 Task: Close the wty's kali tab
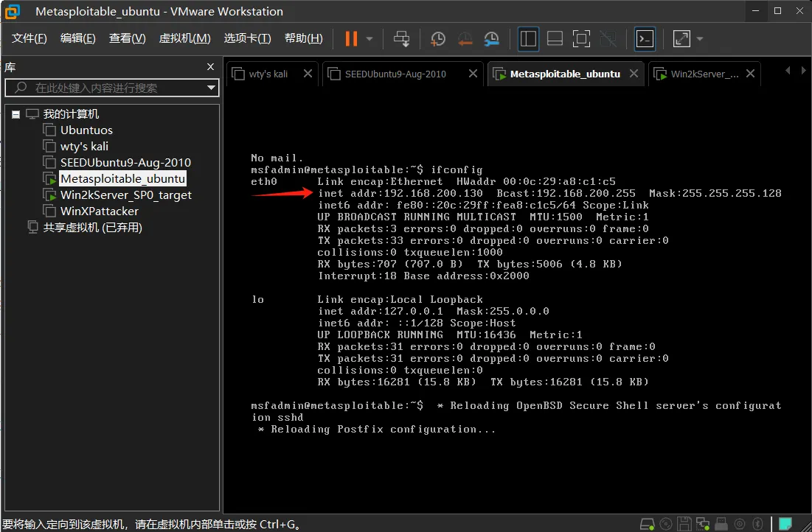pyautogui.click(x=308, y=74)
